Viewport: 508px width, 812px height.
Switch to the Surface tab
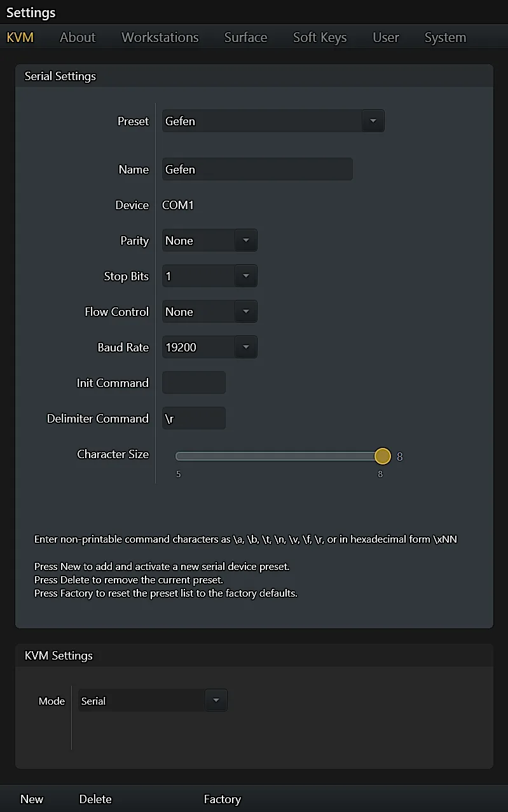coord(245,37)
